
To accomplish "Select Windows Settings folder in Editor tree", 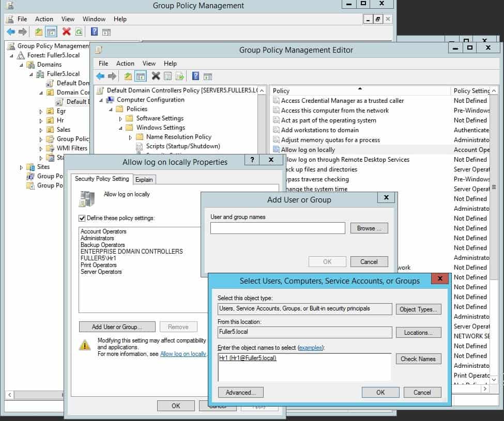I will point(161,128).
